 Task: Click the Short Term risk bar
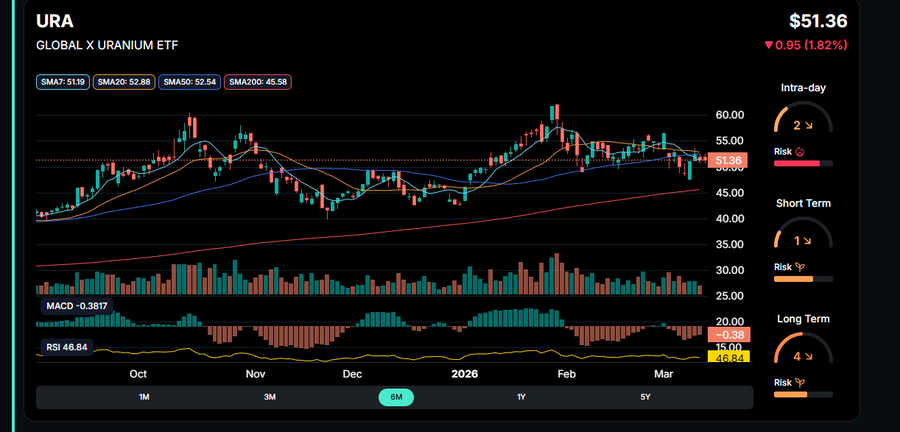[803, 279]
